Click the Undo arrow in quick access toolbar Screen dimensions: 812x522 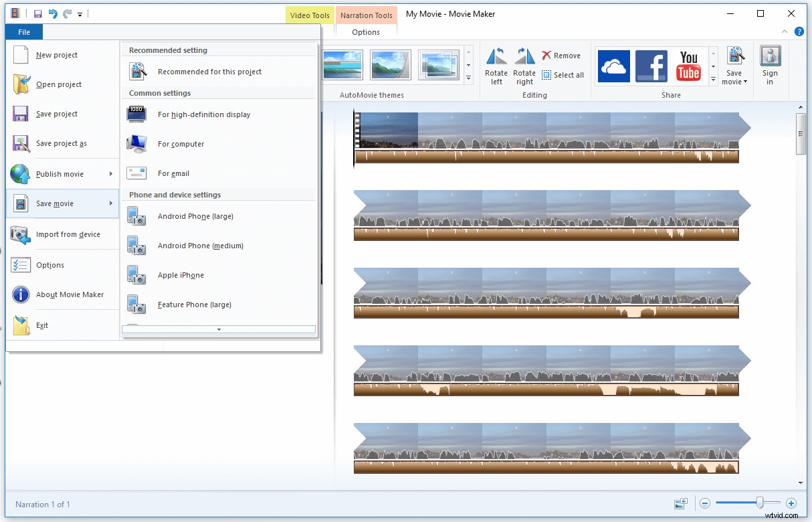coord(52,13)
